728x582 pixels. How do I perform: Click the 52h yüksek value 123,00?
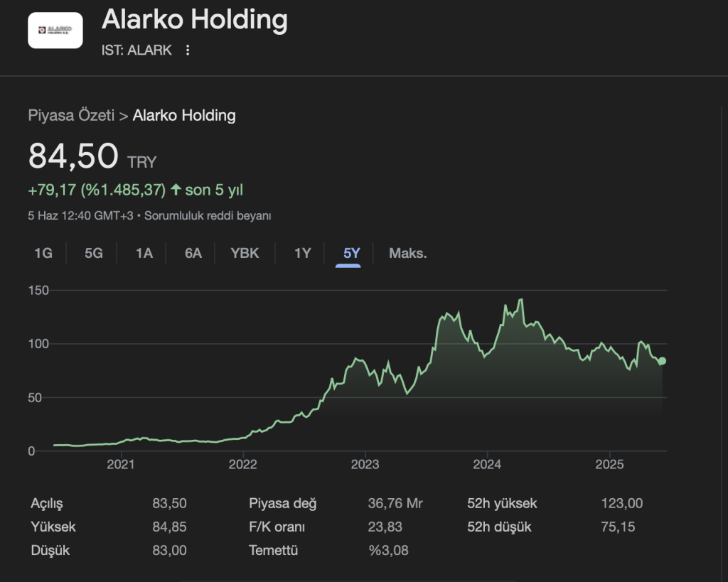pyautogui.click(x=621, y=504)
